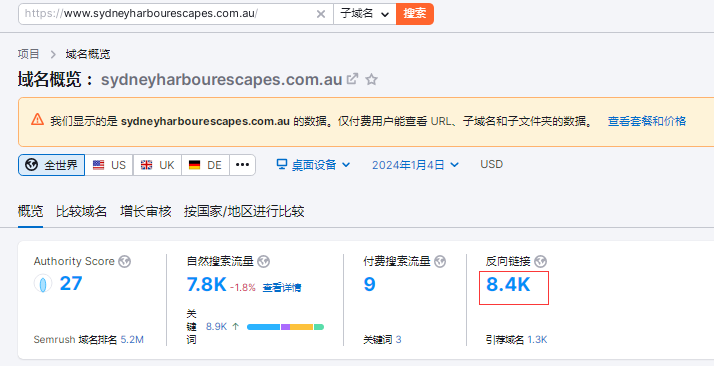Clear the URL field with the X icon
This screenshot has height=366, width=714.
[321, 14]
